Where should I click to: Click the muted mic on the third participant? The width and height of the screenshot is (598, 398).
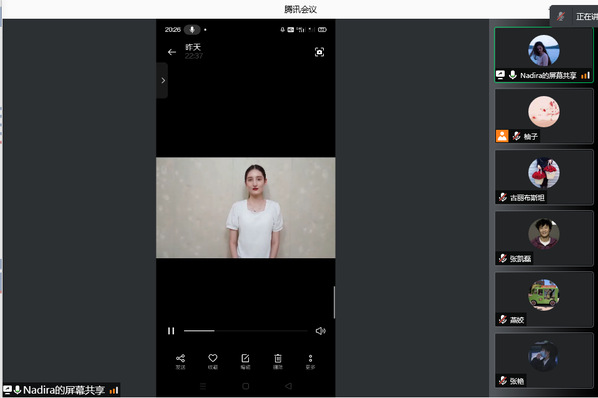pos(503,197)
